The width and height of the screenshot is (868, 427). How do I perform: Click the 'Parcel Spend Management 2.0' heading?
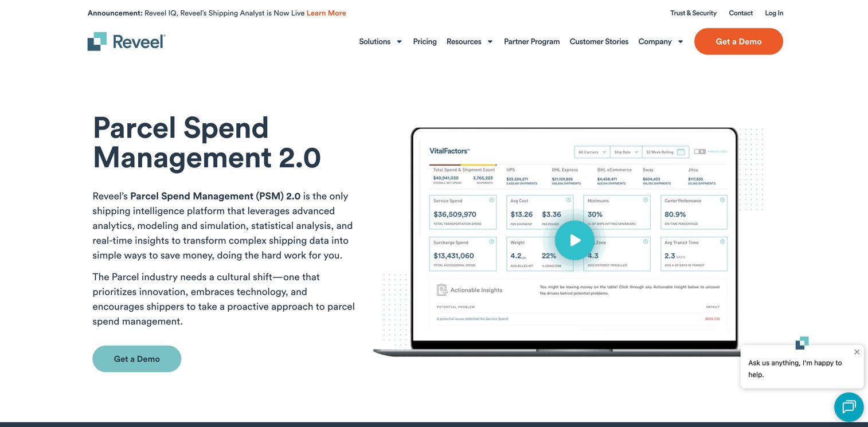[x=207, y=142]
